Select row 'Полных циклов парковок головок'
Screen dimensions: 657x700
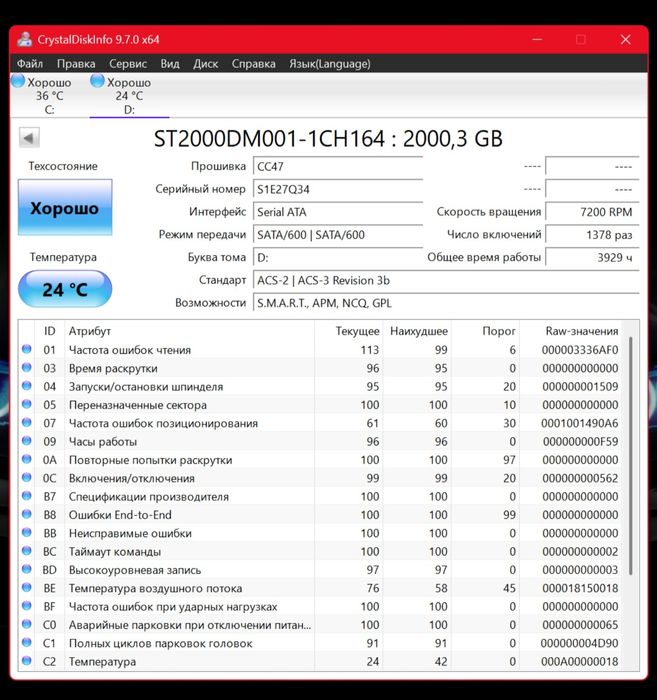click(320, 643)
